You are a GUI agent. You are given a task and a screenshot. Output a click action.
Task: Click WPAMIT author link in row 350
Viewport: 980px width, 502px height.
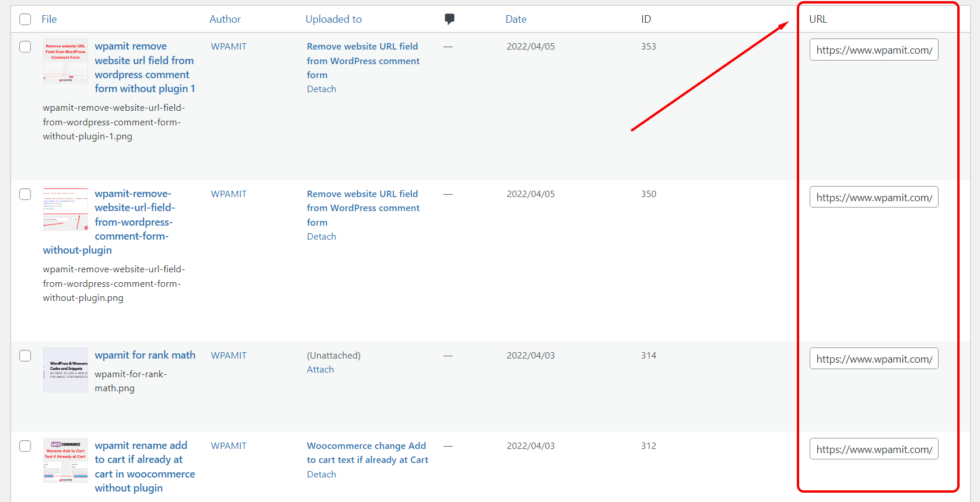click(x=229, y=194)
